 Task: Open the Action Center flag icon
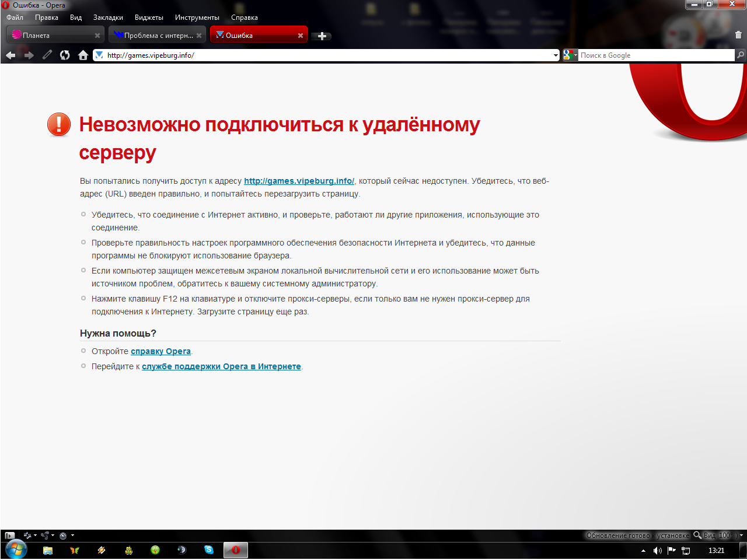pos(672,550)
